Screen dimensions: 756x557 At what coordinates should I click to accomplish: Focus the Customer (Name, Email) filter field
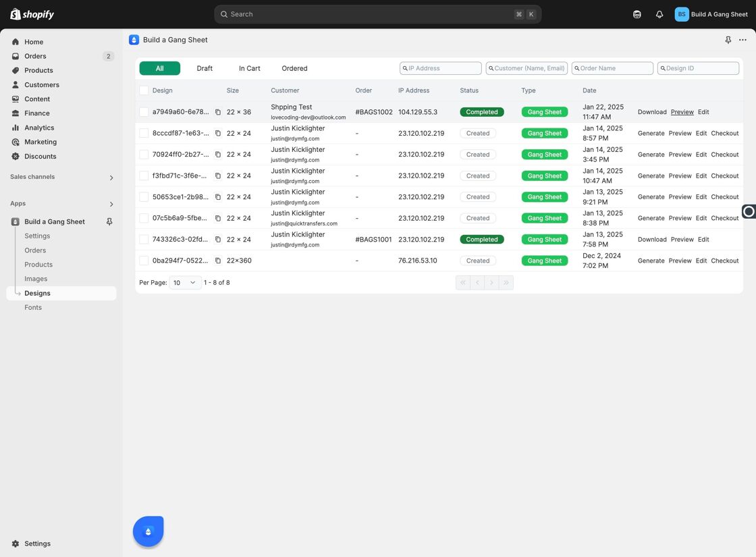point(526,68)
